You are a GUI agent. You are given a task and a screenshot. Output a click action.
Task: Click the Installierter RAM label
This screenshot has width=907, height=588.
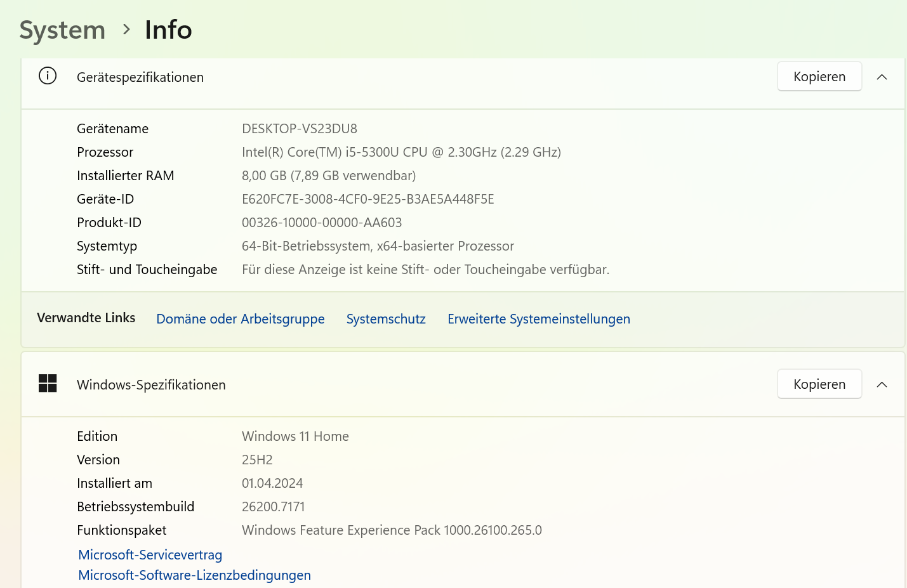(125, 175)
